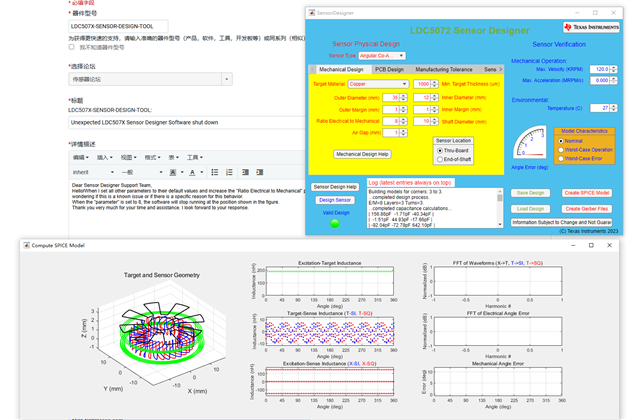Viewport: 640px width, 420px height.
Task: Expand the background color options arrow
Action: (x=182, y=172)
